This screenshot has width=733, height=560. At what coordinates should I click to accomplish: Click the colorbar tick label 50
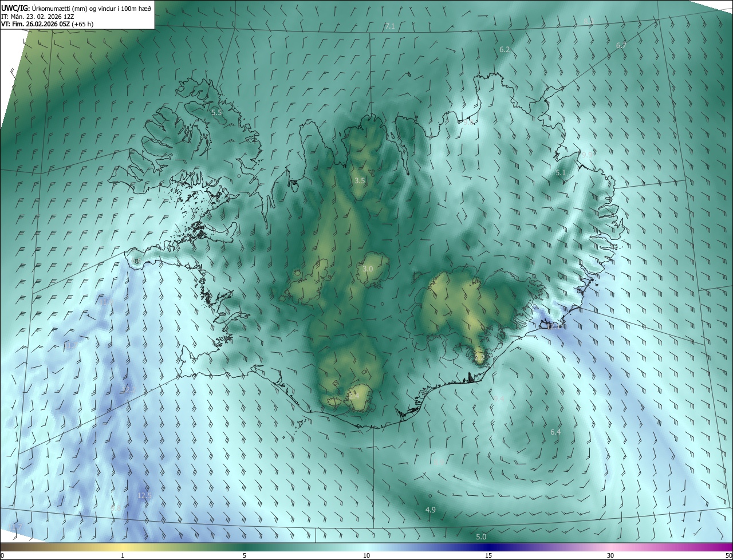pos(728,555)
